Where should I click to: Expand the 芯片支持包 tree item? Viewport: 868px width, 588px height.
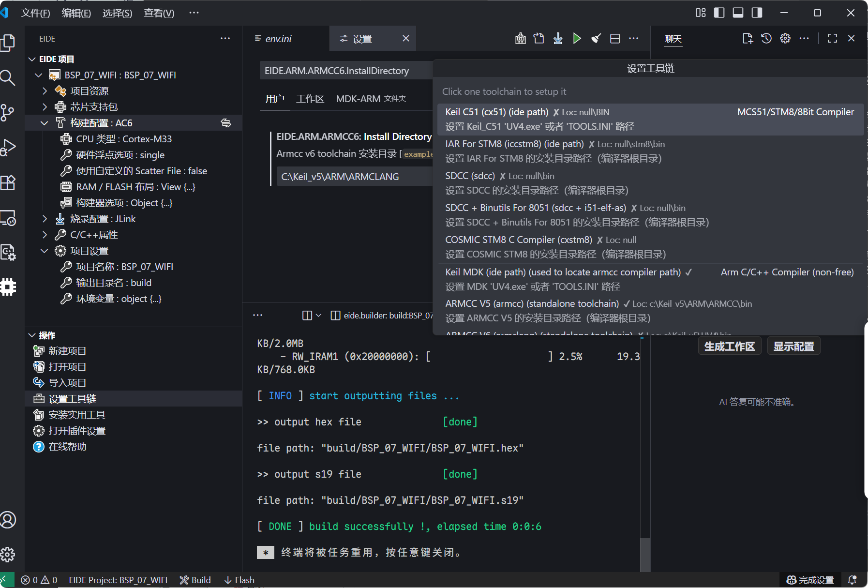coord(44,106)
